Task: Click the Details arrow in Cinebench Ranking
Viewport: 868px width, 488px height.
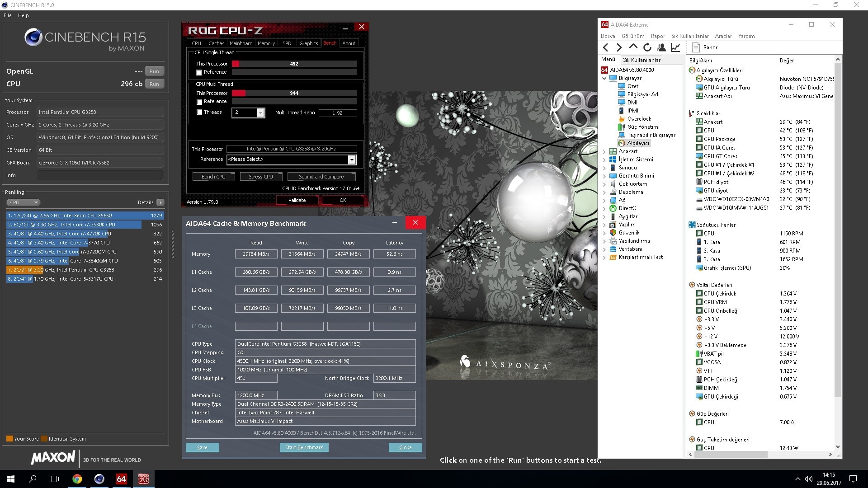Action: coord(160,202)
